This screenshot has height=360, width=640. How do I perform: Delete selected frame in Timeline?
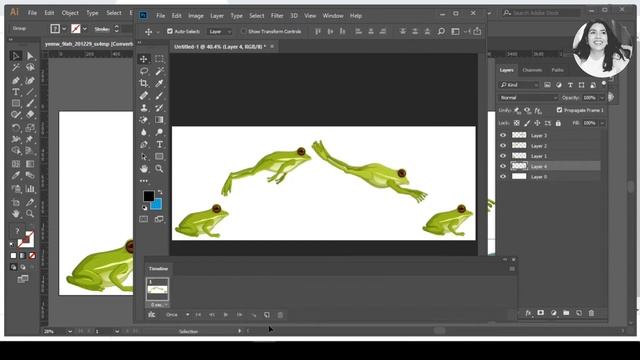[280, 315]
